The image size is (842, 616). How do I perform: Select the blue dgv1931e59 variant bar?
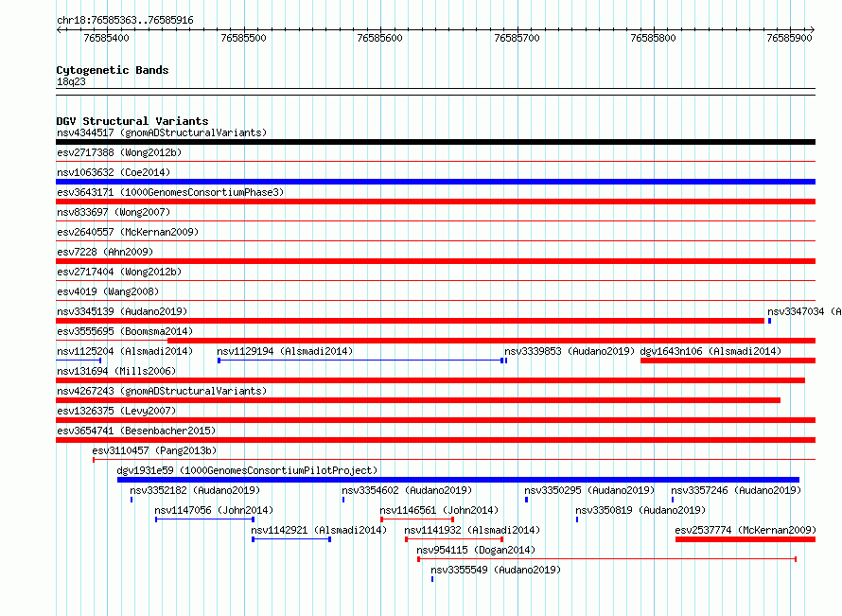tap(458, 480)
